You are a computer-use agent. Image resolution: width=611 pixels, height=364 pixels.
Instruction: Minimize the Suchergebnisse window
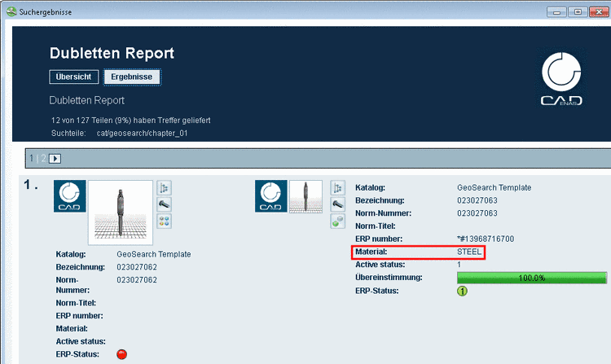556,12
